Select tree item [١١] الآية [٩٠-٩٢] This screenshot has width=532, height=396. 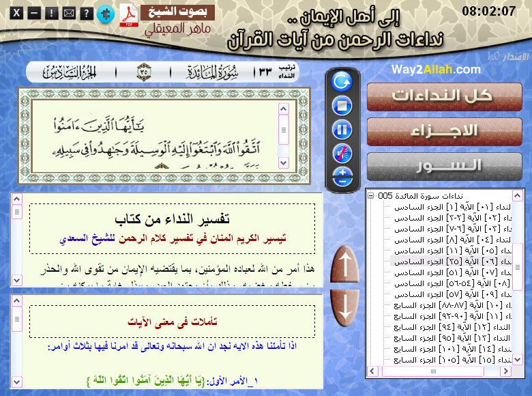(452, 316)
